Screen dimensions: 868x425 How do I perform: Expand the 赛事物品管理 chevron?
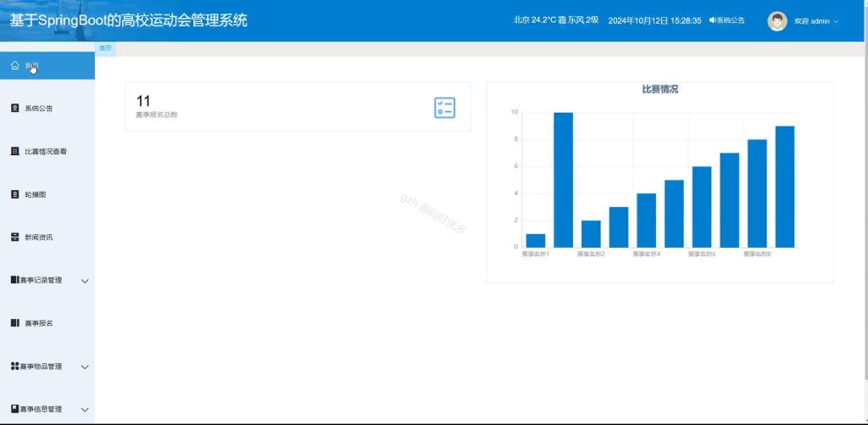pos(85,366)
